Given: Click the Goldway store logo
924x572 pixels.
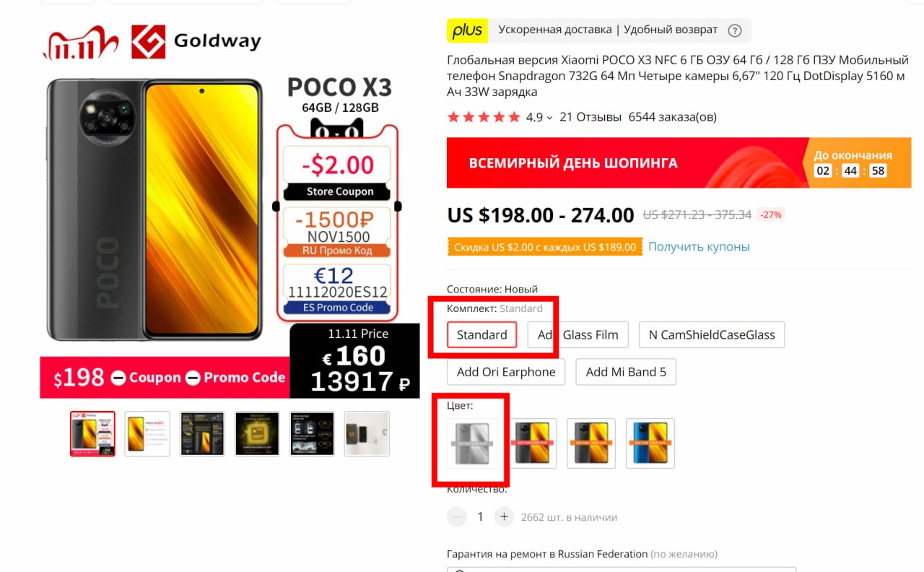Looking at the screenshot, I should pyautogui.click(x=196, y=42).
